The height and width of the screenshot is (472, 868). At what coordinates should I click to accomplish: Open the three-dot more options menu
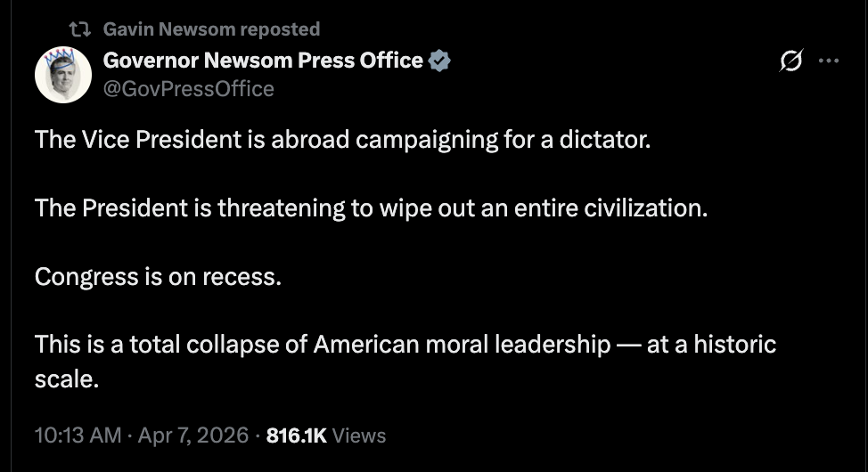click(x=828, y=61)
